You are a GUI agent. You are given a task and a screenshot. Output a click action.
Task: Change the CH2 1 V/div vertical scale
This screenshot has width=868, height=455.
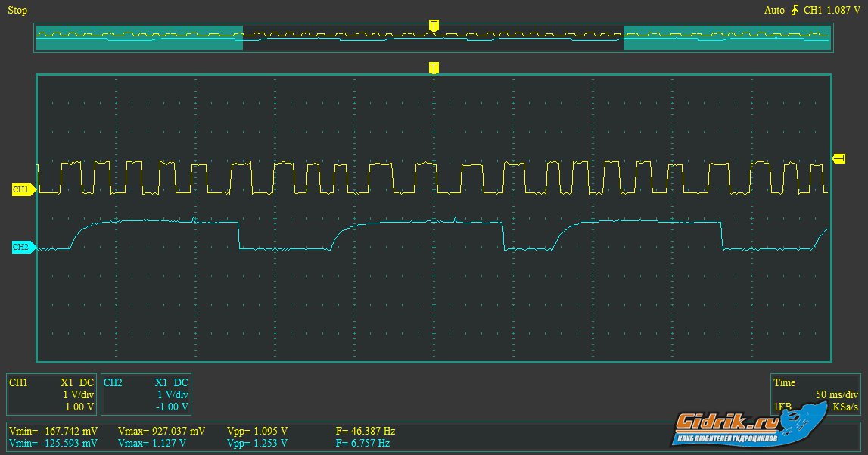173,394
